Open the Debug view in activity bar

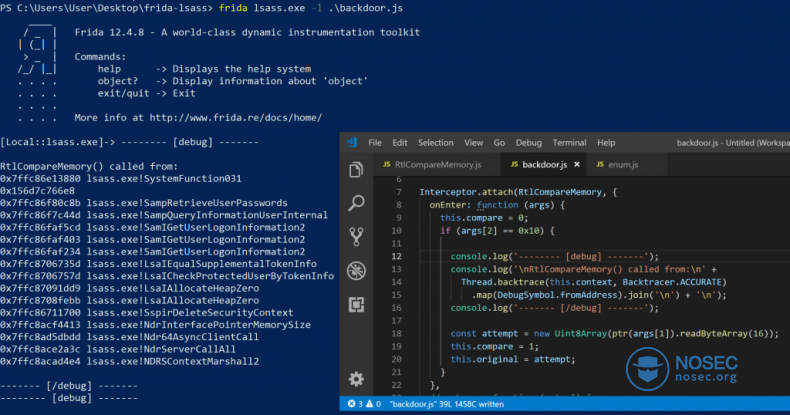pyautogui.click(x=356, y=271)
